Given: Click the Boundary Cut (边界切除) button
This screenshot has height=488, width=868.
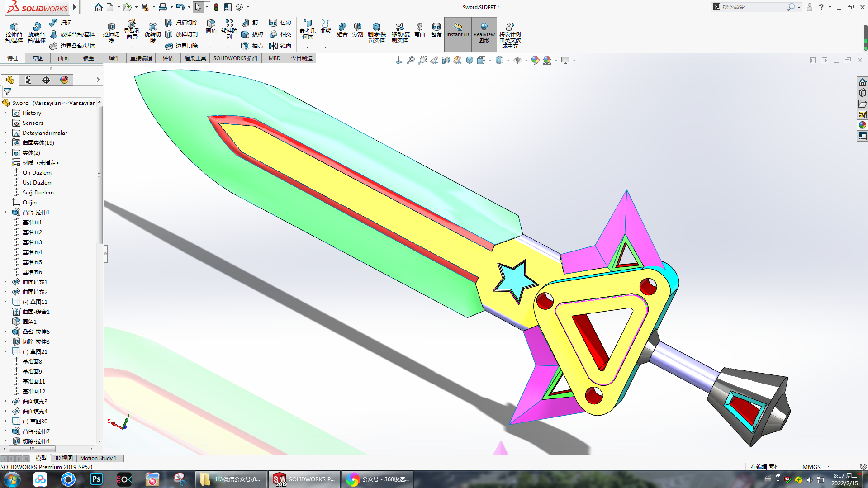Looking at the screenshot, I should point(181,46).
